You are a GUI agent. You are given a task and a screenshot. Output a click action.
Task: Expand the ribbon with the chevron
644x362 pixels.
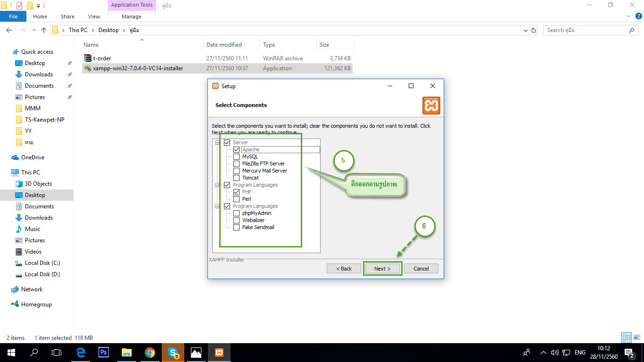click(628, 16)
